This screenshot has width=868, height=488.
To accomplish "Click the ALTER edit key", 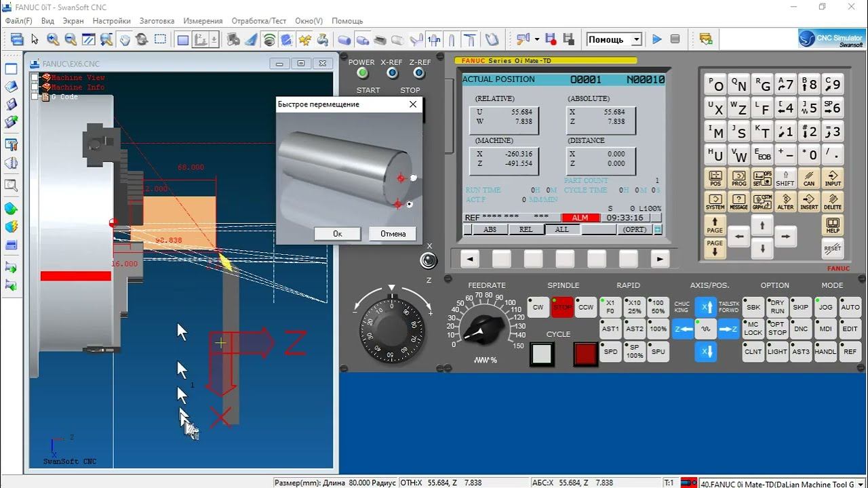I will [786, 202].
